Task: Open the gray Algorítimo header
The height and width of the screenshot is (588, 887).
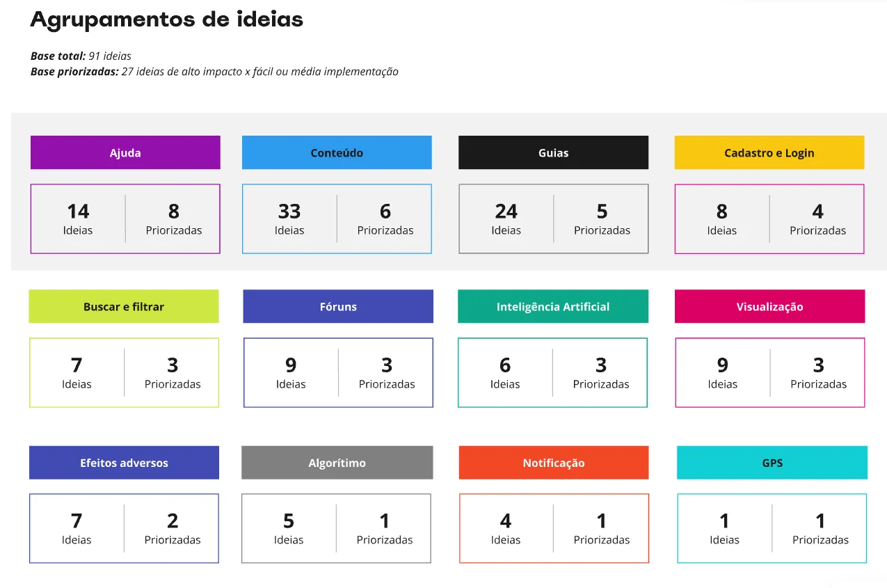Action: (337, 463)
